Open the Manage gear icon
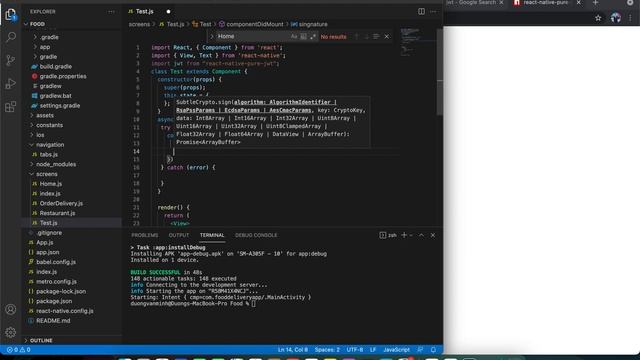The height and width of the screenshot is (360, 640). 11,332
